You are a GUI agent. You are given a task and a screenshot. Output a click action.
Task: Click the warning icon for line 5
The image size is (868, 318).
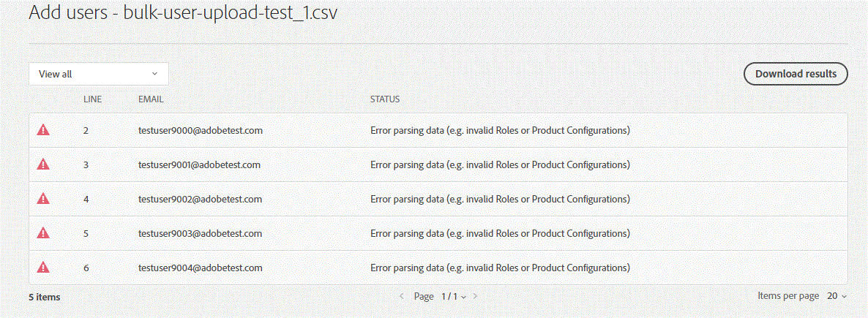(43, 232)
